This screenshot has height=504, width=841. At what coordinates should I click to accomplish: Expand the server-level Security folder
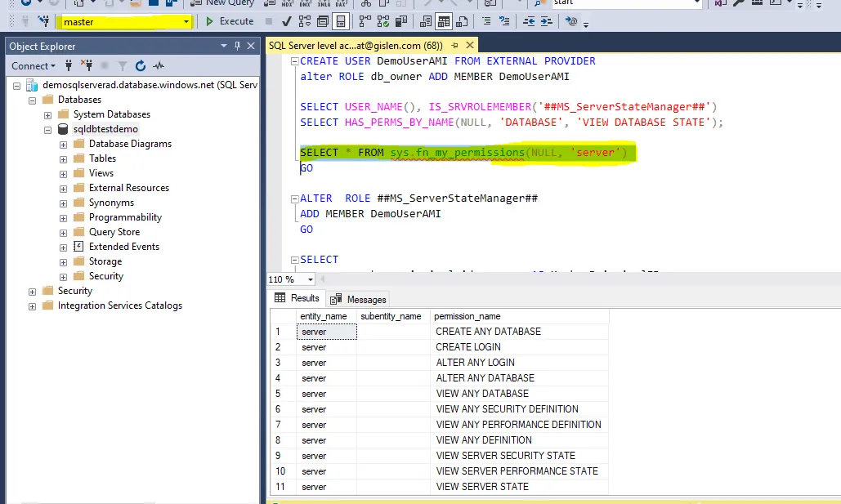tap(32, 292)
